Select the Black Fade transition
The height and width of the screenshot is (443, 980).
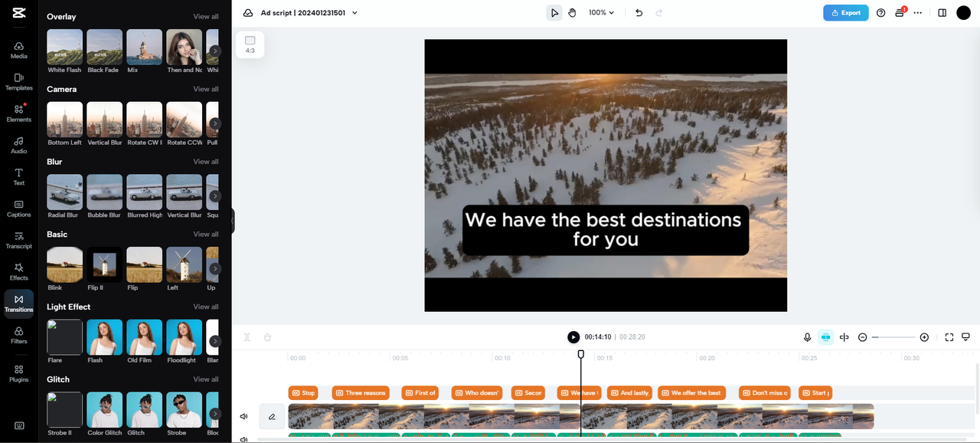click(104, 51)
